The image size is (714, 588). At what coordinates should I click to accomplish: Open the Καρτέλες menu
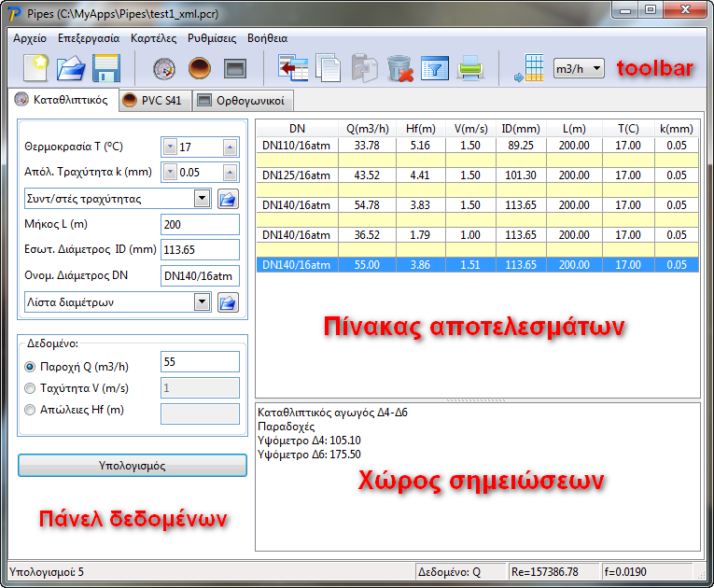click(153, 38)
